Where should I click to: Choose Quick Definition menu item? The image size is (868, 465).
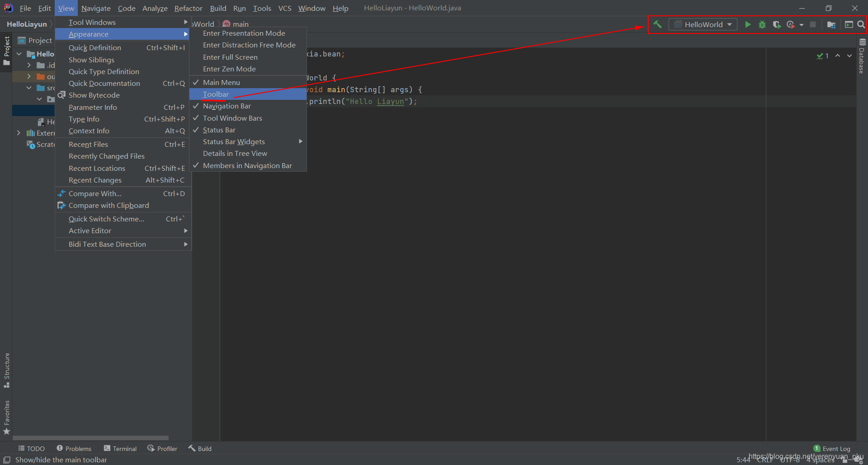click(123, 47)
